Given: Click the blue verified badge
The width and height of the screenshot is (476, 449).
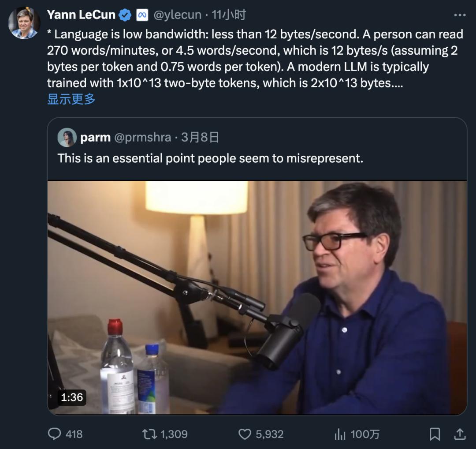Looking at the screenshot, I should click(126, 15).
